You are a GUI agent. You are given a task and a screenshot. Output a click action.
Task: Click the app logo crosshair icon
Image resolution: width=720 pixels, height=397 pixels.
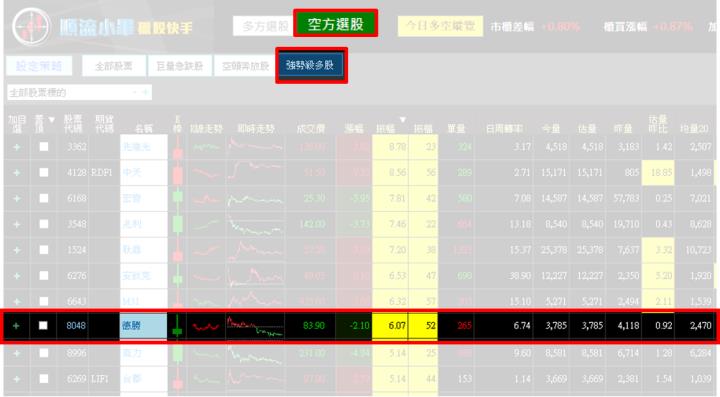click(31, 27)
